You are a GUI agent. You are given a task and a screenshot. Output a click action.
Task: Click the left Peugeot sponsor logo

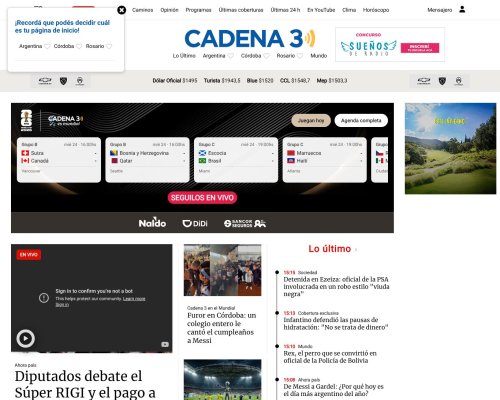63,81
